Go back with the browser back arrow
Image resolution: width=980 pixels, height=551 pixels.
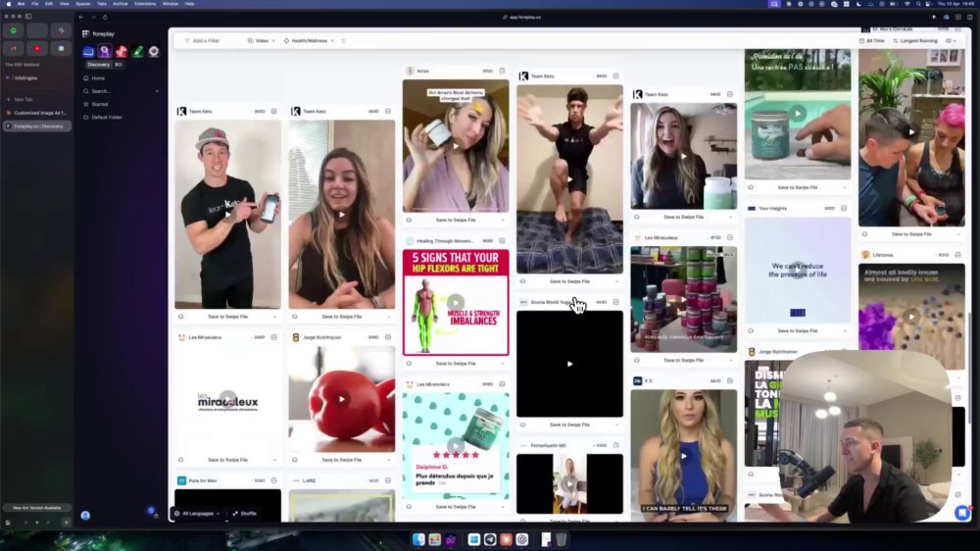81,17
